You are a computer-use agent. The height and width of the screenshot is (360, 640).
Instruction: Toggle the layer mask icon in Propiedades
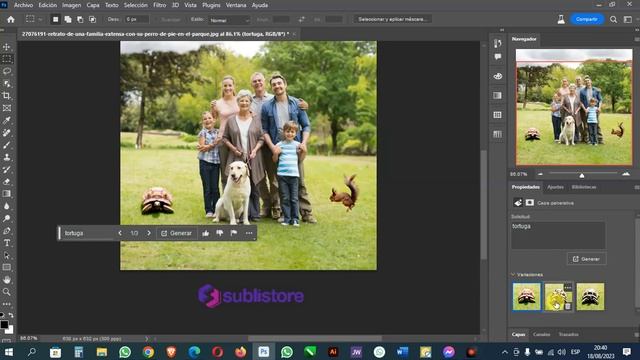click(x=529, y=202)
